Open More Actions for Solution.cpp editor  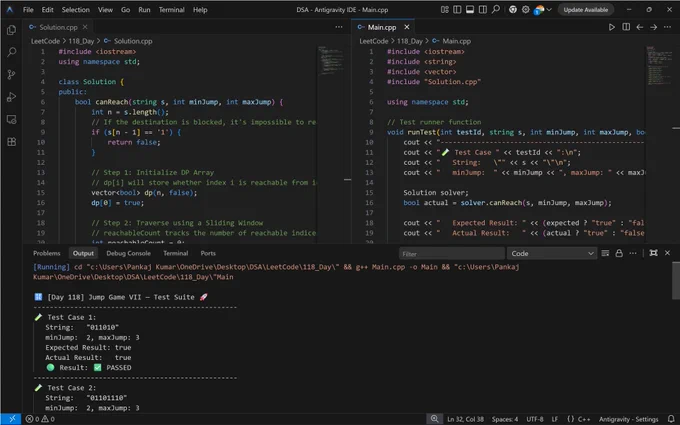point(339,27)
